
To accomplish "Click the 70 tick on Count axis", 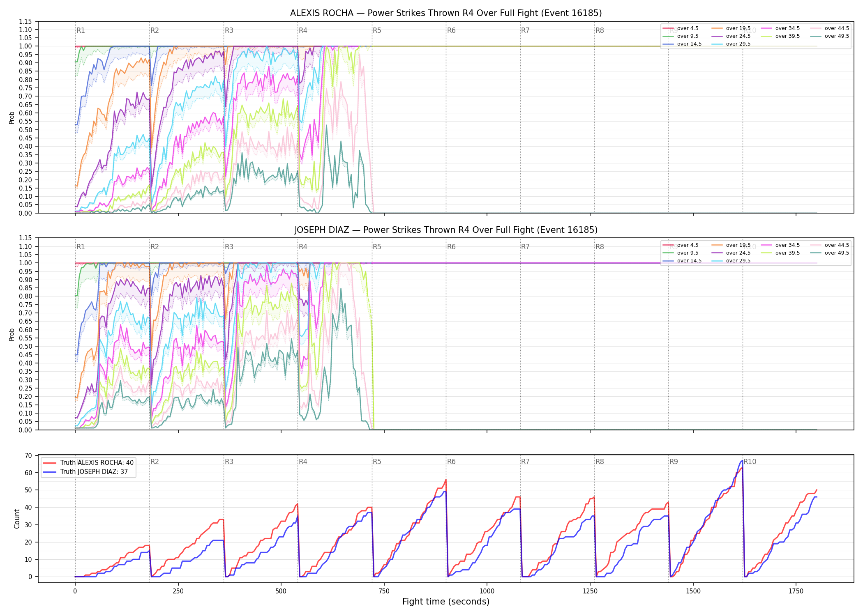I will (28, 455).
